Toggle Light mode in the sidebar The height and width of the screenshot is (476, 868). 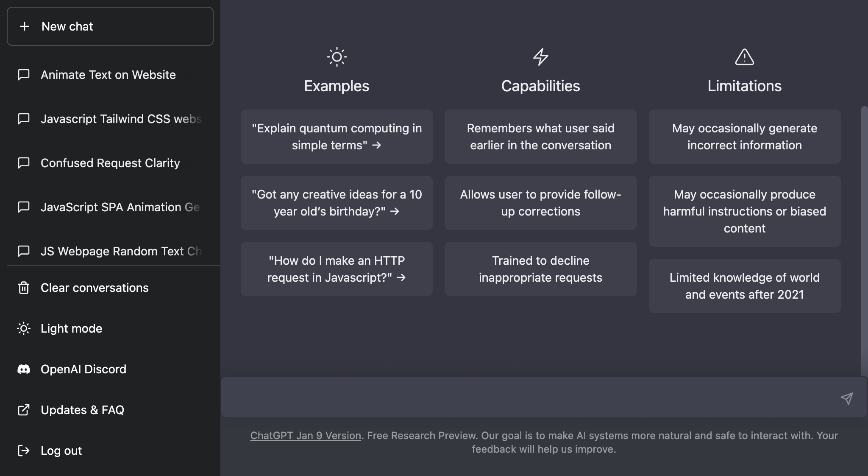71,328
